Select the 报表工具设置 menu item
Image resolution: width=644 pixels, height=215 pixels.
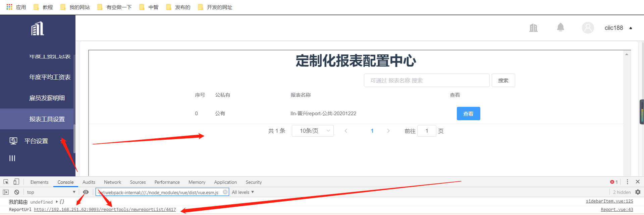click(x=37, y=119)
